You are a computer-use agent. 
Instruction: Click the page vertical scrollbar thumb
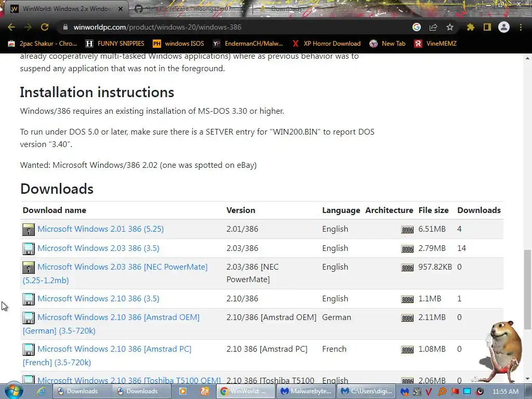click(x=527, y=289)
